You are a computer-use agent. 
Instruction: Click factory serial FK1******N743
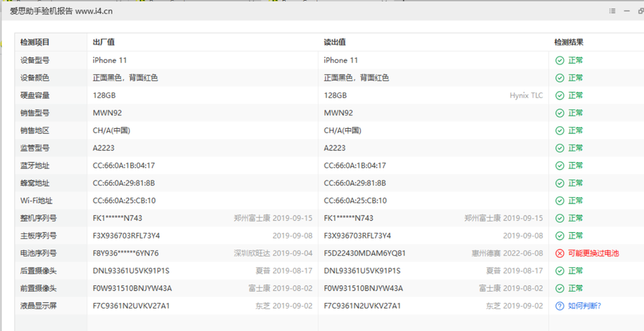117,218
